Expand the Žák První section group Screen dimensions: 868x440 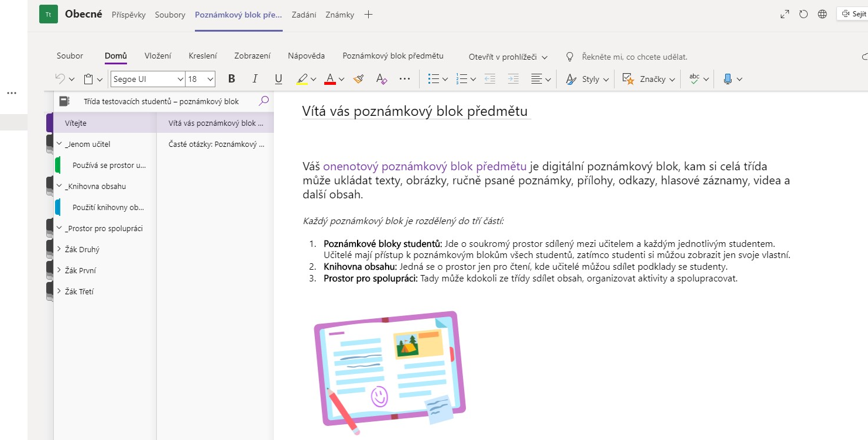click(59, 270)
